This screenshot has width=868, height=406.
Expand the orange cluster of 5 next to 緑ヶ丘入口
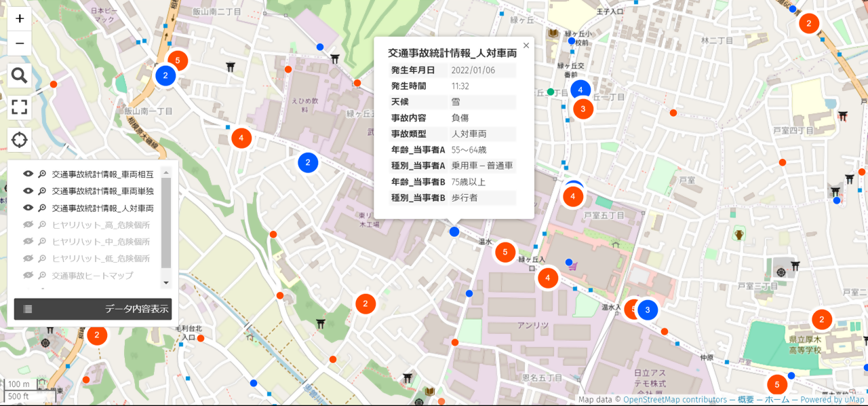pyautogui.click(x=505, y=253)
